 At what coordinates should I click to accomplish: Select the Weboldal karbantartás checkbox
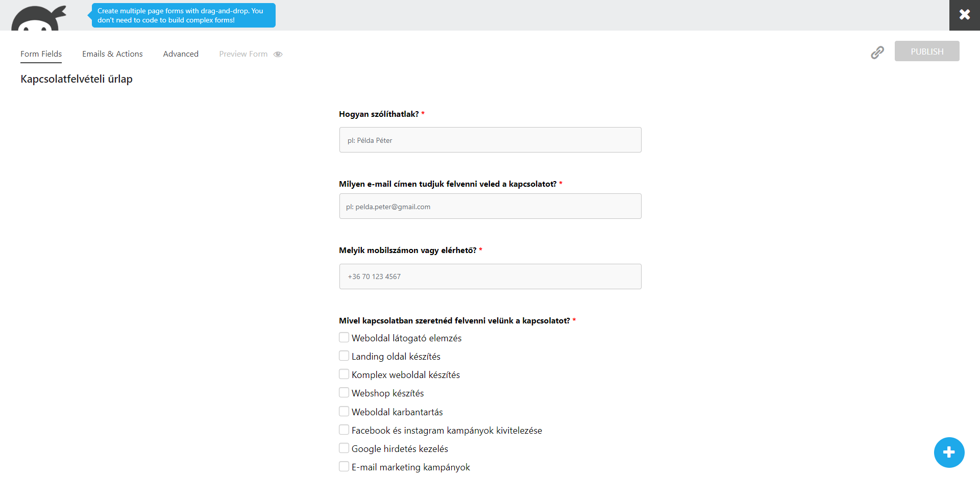pos(344,411)
